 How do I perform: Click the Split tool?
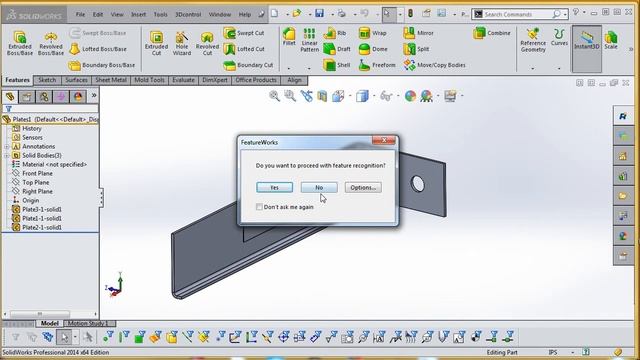tap(416, 49)
